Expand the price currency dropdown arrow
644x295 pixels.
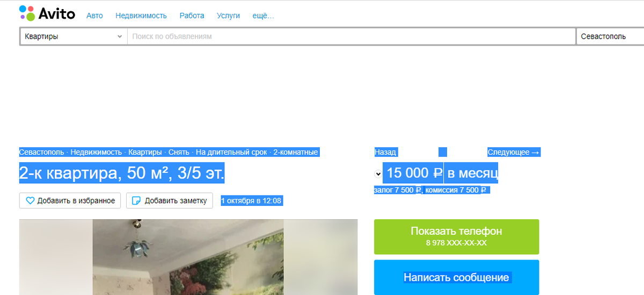click(x=378, y=174)
